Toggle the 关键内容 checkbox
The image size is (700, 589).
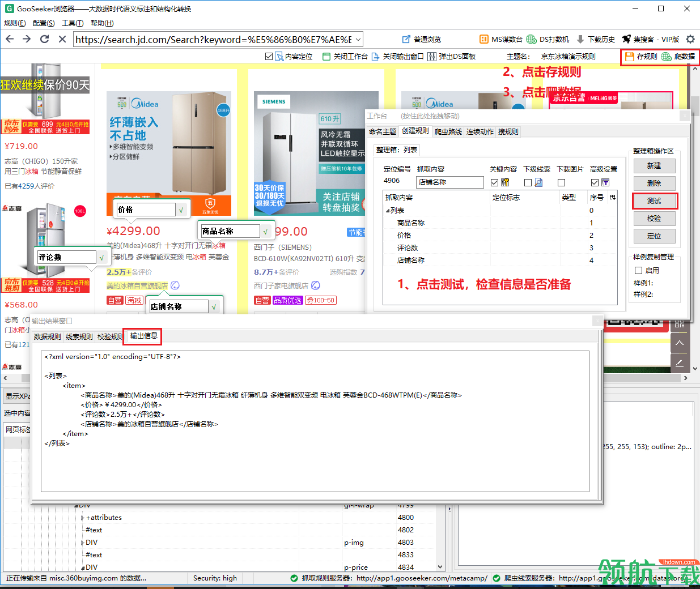[494, 182]
